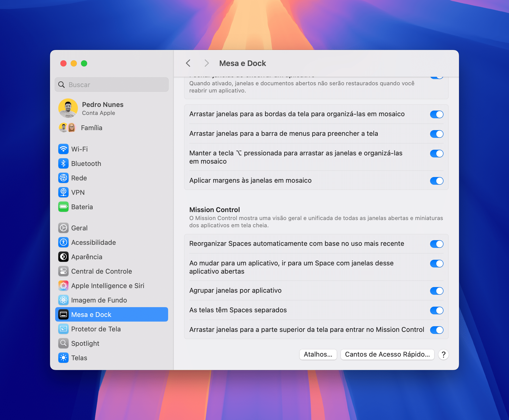Select the Rede globe icon

pyautogui.click(x=63, y=178)
